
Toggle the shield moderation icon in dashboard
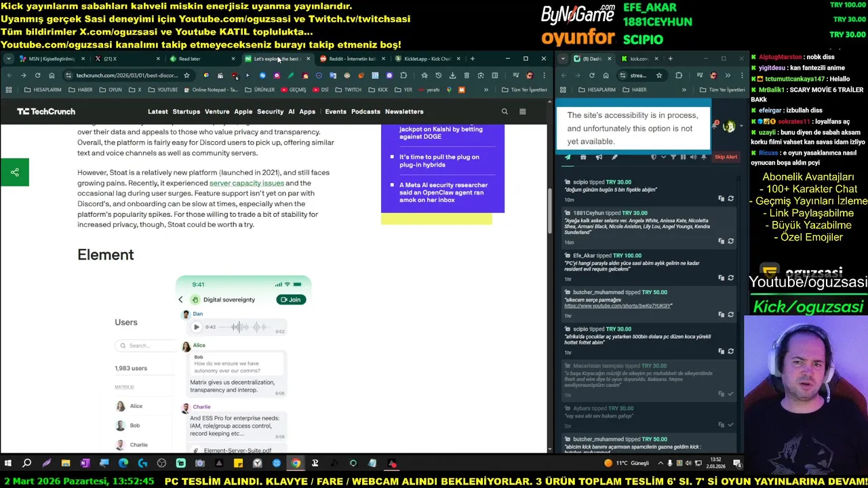click(x=654, y=157)
